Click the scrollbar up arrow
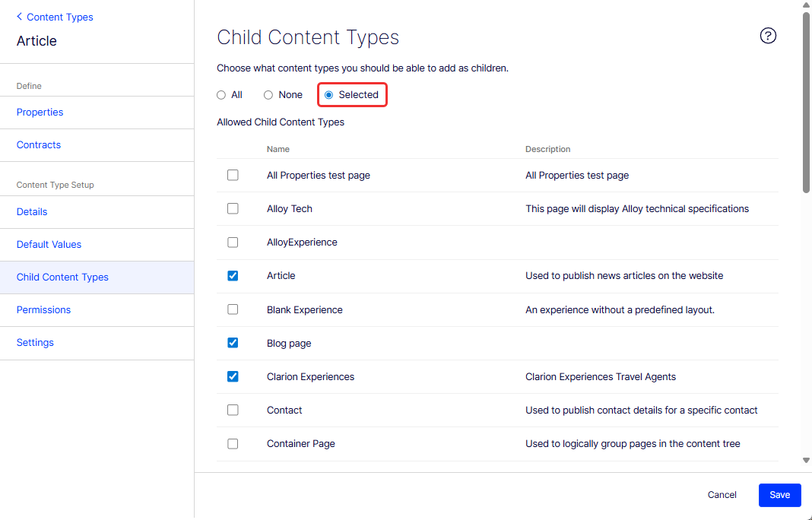Viewport: 812px width, 520px height. coord(806,5)
